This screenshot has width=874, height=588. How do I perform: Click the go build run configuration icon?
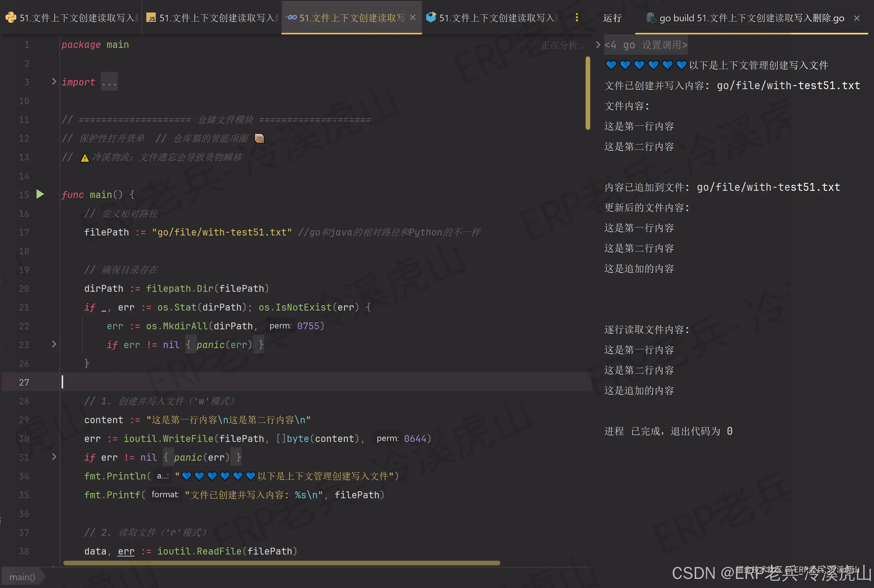pyautogui.click(x=650, y=18)
